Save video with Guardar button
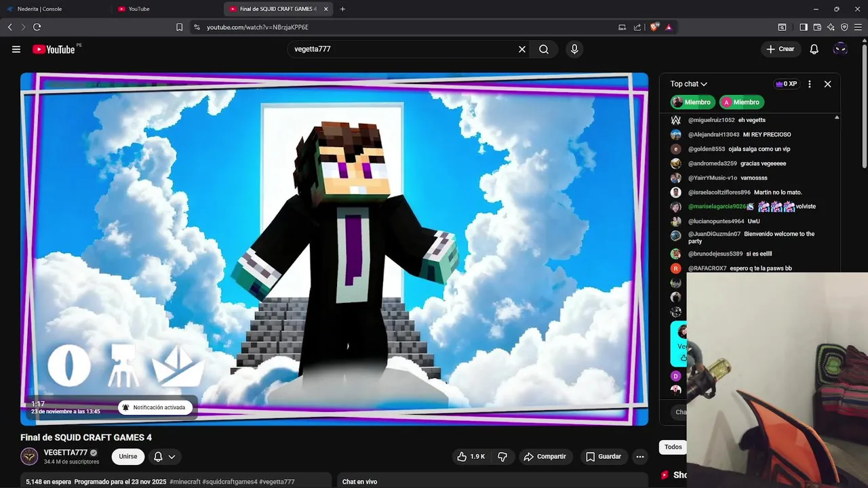868x488 pixels. (604, 457)
